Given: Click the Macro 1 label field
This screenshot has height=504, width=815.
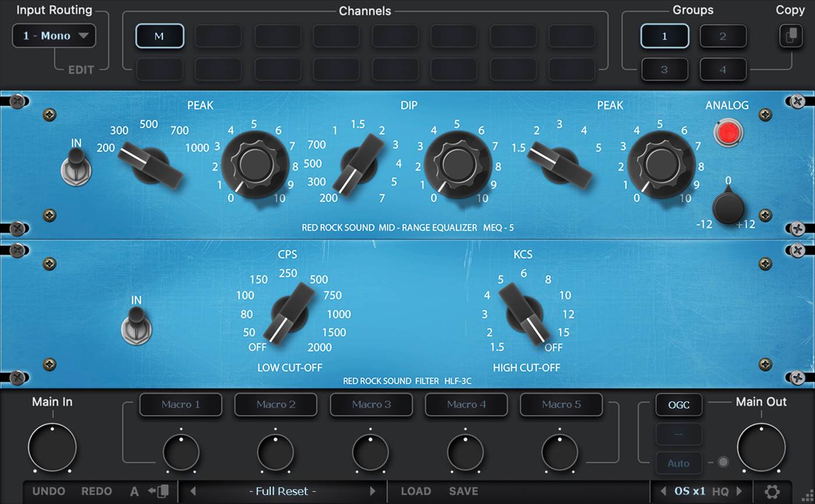Looking at the screenshot, I should [180, 404].
